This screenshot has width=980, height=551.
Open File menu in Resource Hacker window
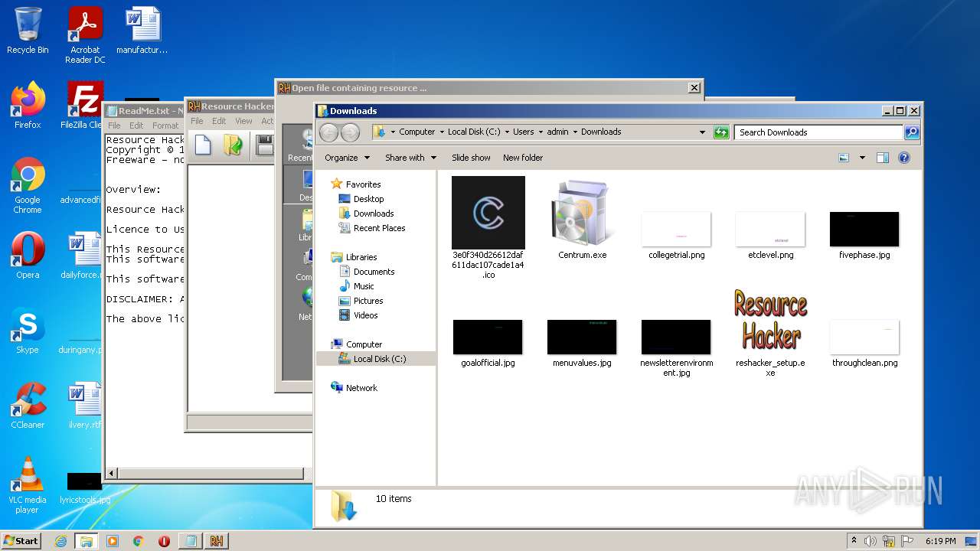pyautogui.click(x=197, y=121)
